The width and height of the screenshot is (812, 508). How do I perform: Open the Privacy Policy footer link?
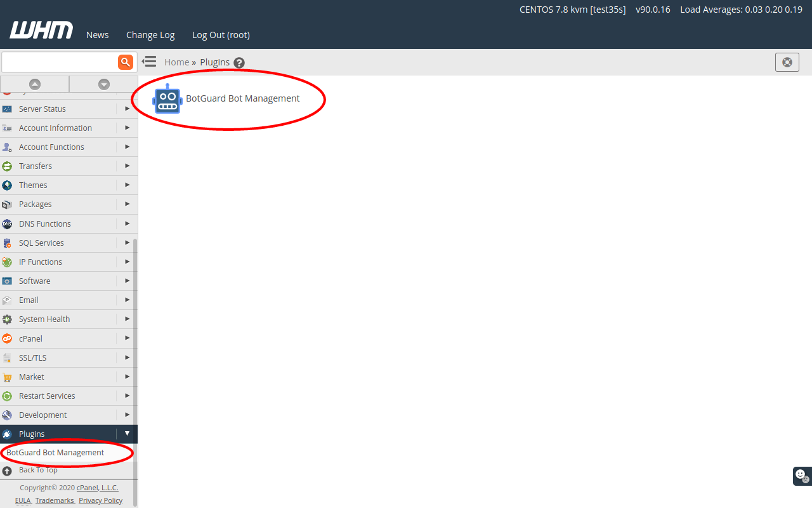point(100,501)
